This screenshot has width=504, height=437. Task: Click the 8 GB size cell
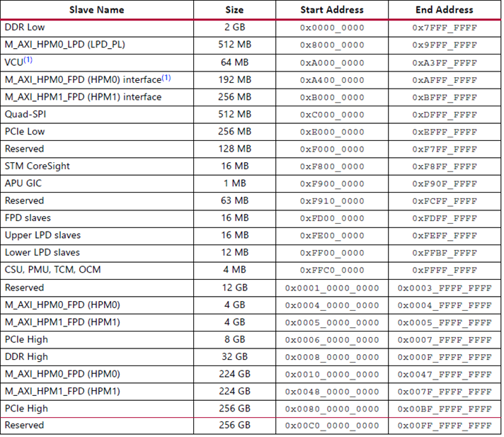(x=234, y=339)
